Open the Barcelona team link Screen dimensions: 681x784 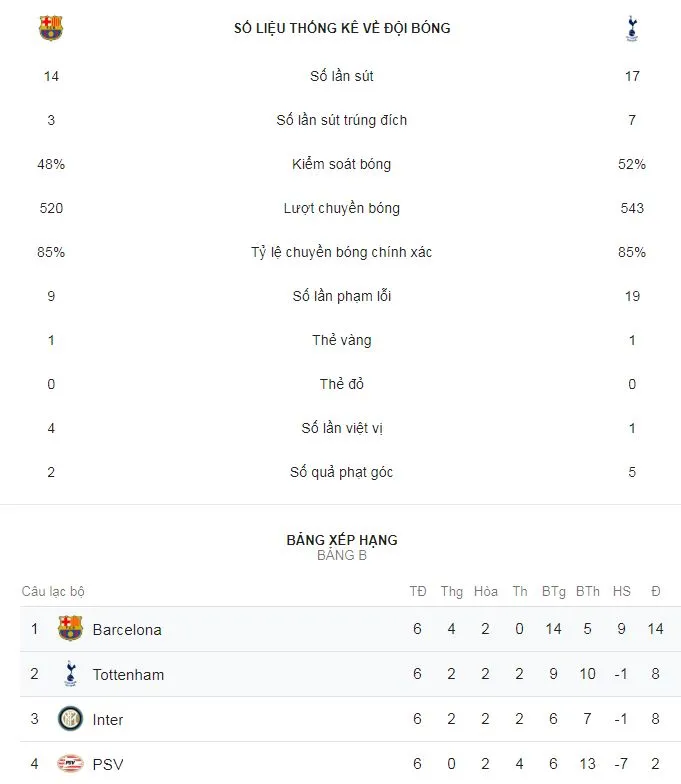pyautogui.click(x=127, y=630)
